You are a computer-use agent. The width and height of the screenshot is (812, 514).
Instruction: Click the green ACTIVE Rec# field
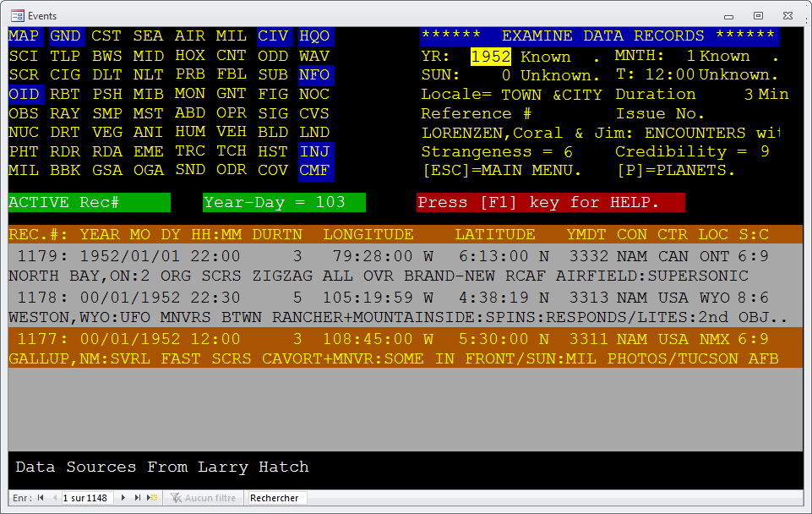point(89,202)
